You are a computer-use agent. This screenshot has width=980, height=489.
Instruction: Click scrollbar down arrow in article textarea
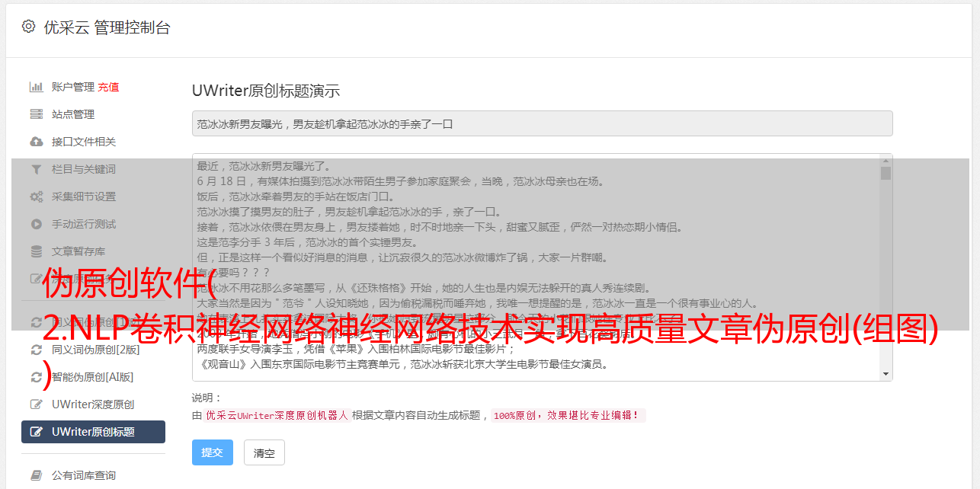tap(886, 374)
